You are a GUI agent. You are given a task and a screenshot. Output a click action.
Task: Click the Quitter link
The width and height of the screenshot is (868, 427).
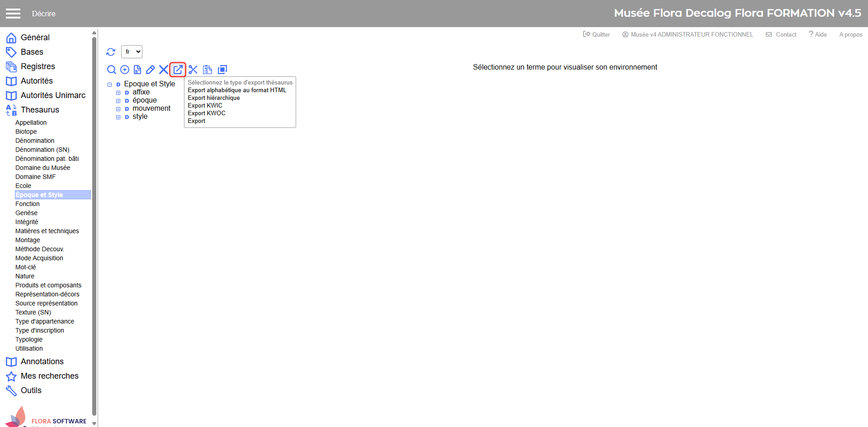(597, 35)
